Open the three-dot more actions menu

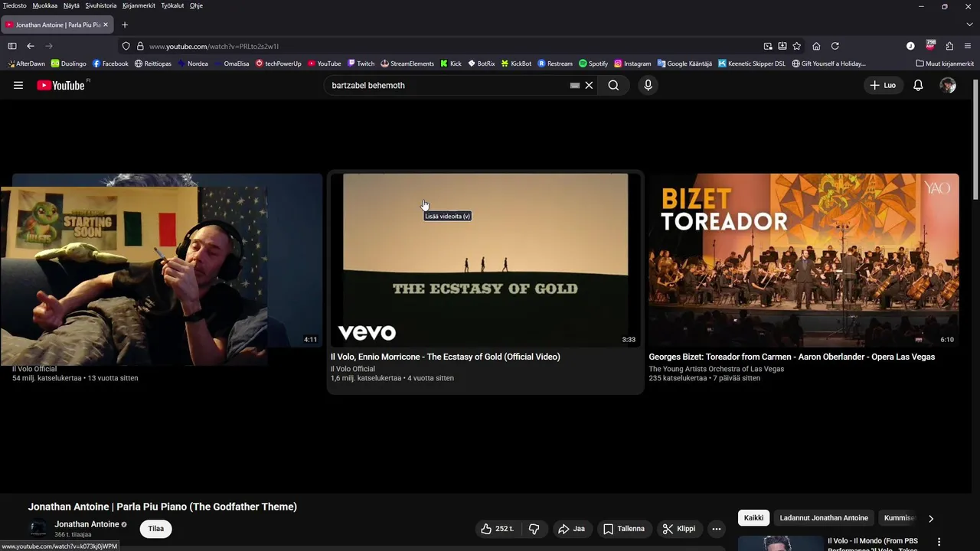pyautogui.click(x=717, y=529)
